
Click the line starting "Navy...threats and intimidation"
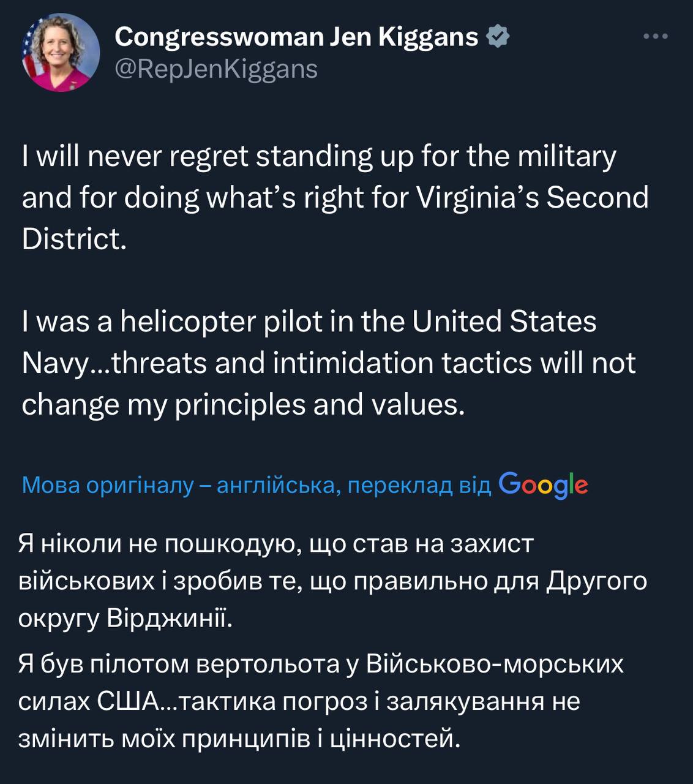coord(329,363)
